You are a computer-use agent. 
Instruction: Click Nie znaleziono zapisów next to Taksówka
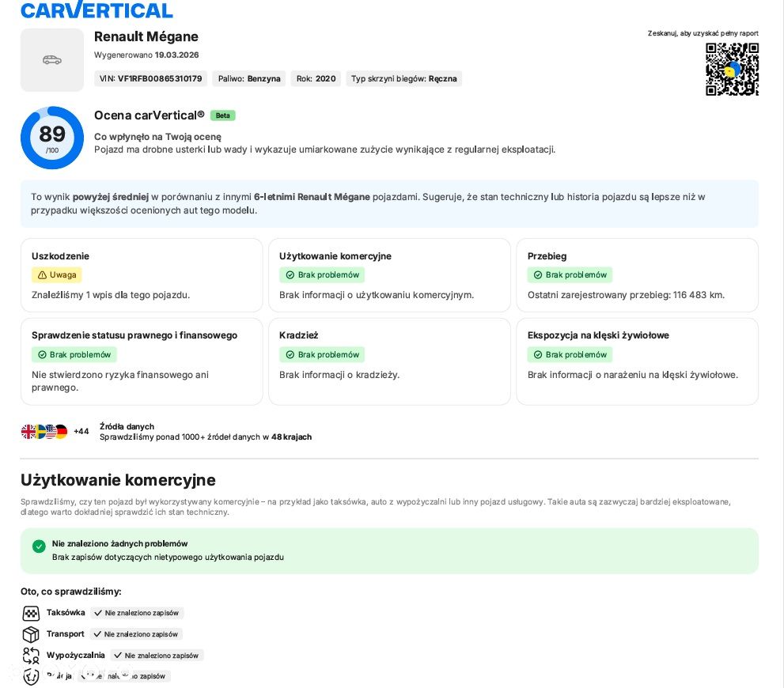point(137,613)
